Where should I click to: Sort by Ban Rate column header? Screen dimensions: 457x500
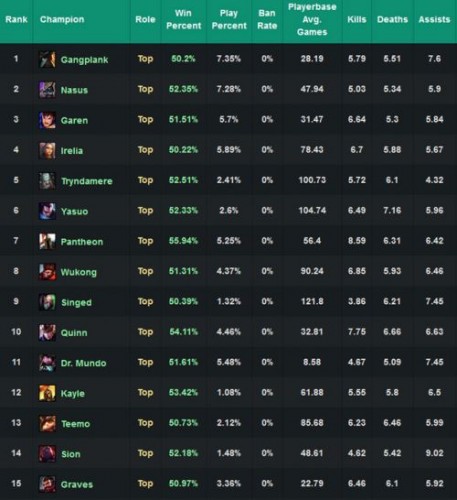point(267,19)
